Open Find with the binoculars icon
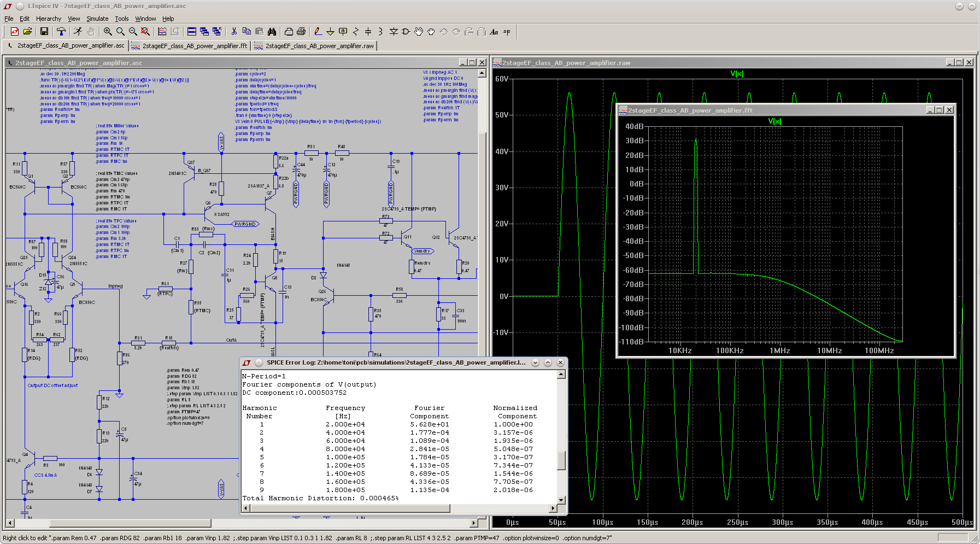 [272, 32]
